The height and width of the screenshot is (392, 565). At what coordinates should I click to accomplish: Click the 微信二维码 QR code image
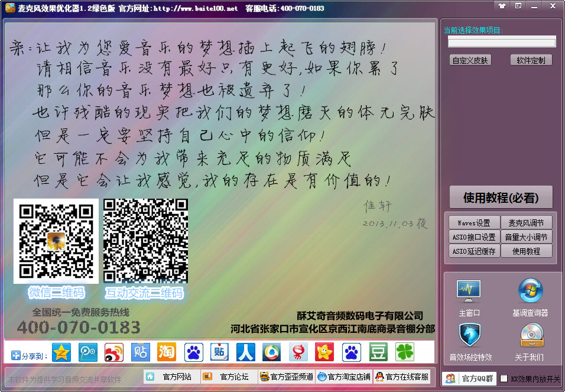click(x=56, y=241)
